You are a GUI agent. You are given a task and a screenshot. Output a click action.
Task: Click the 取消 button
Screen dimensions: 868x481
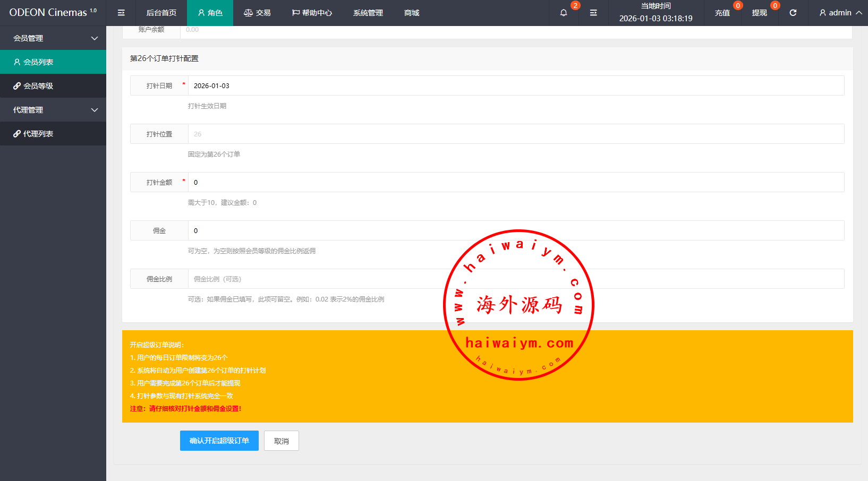click(282, 441)
